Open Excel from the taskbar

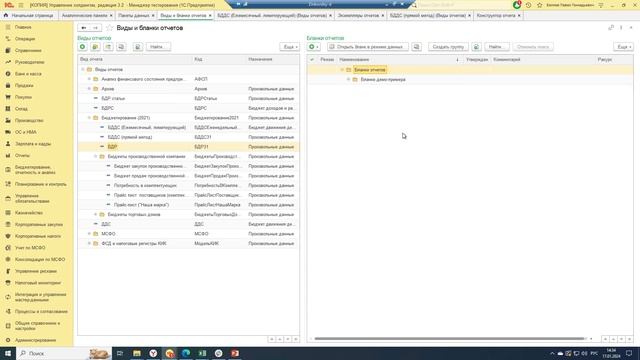pyautogui.click(x=202, y=353)
